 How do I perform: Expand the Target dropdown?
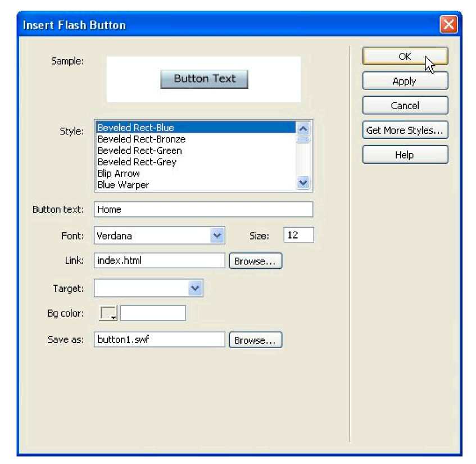pos(195,288)
